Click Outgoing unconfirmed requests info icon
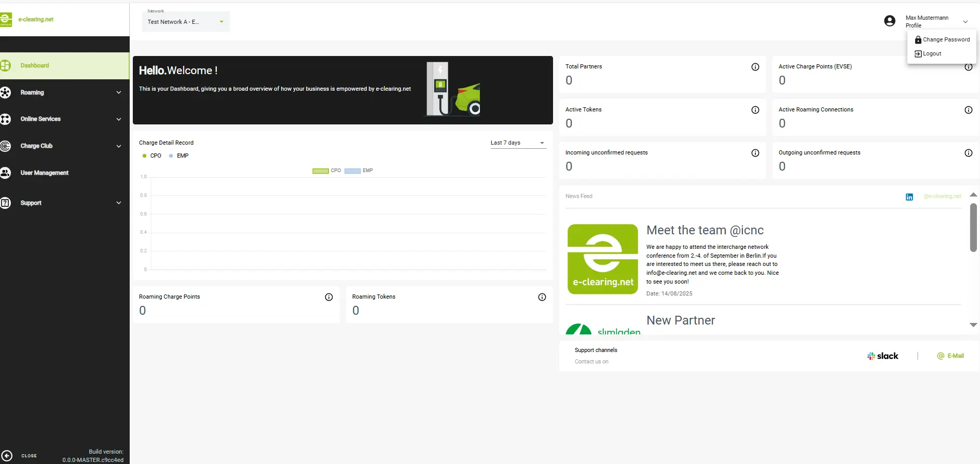The image size is (980, 464). tap(968, 153)
